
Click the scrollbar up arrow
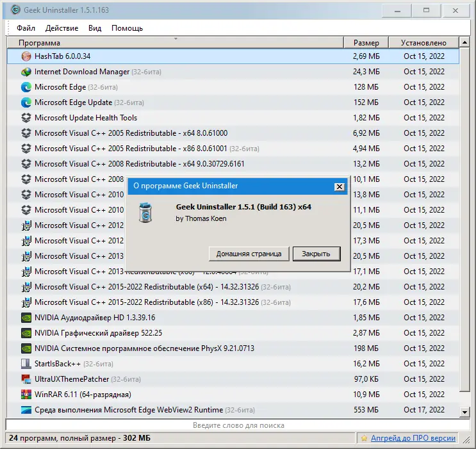coord(464,42)
